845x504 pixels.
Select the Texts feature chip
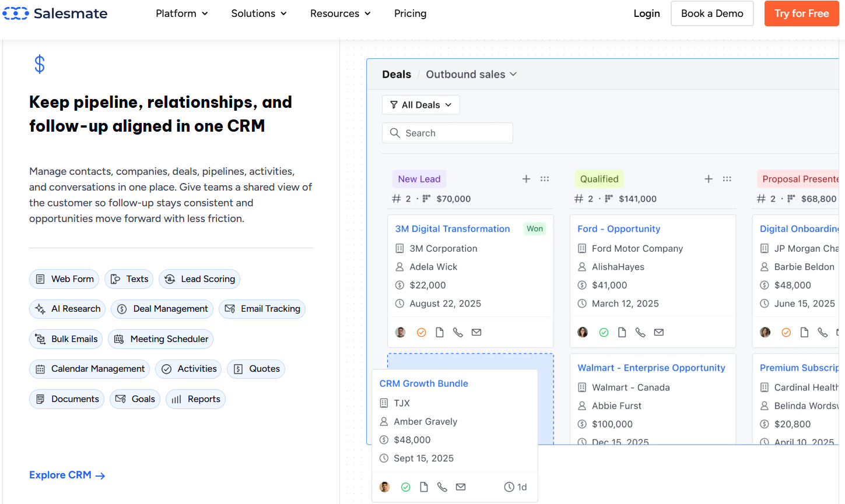pyautogui.click(x=129, y=279)
